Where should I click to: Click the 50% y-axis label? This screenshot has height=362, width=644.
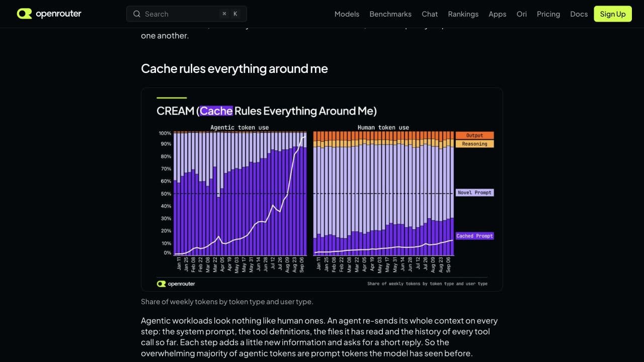[166, 194]
